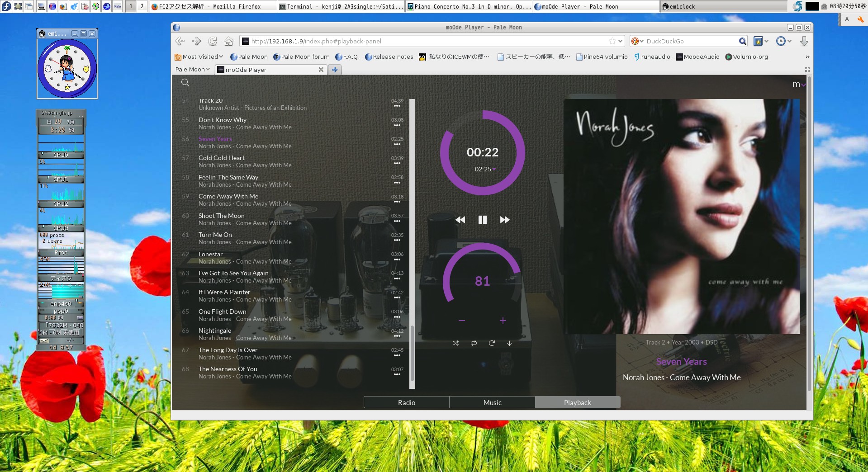Pause the currently playing track
This screenshot has height=472, width=868.
(x=482, y=220)
